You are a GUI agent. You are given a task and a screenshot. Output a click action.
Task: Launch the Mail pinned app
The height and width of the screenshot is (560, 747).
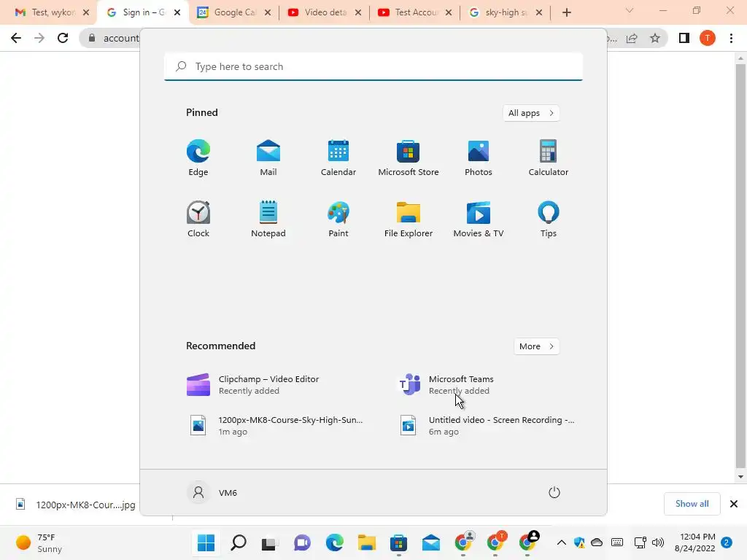tap(268, 157)
